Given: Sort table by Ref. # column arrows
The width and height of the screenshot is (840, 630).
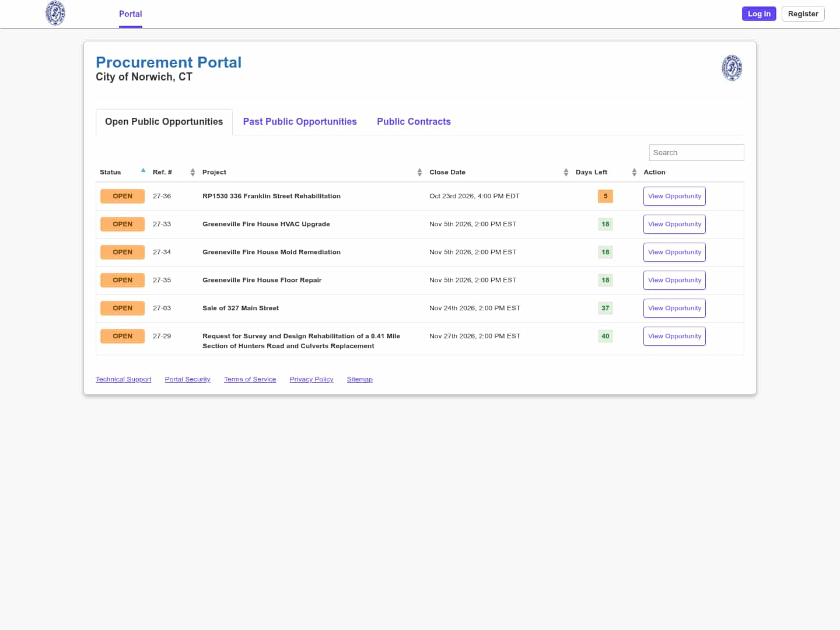Looking at the screenshot, I should pos(192,172).
